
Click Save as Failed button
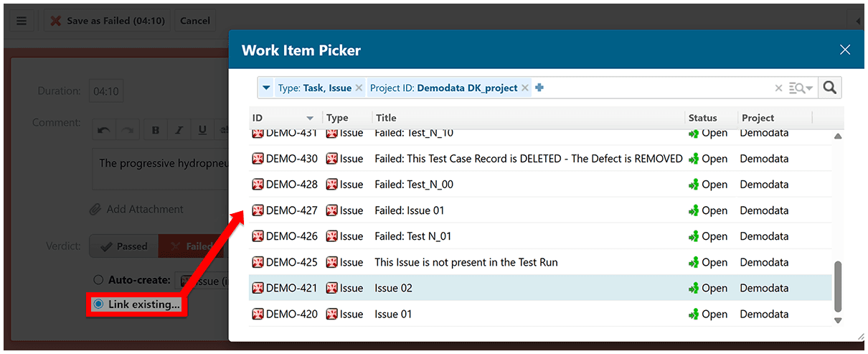coord(107,21)
